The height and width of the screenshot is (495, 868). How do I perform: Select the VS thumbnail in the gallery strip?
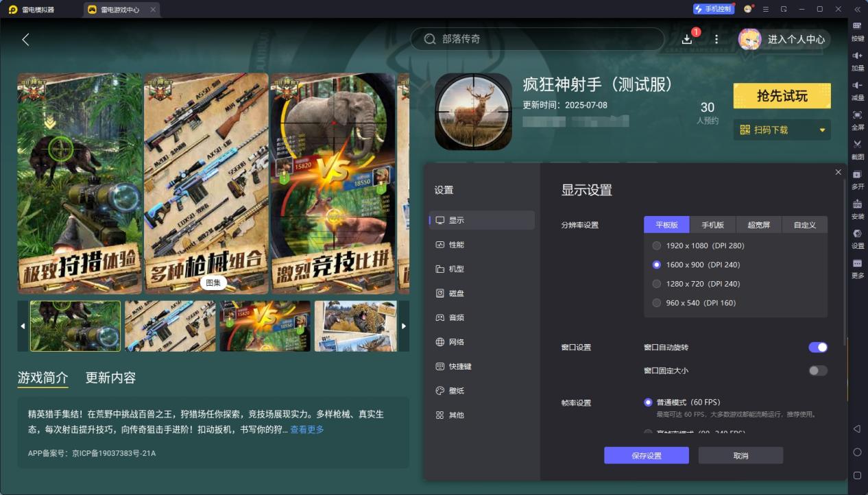tap(265, 326)
